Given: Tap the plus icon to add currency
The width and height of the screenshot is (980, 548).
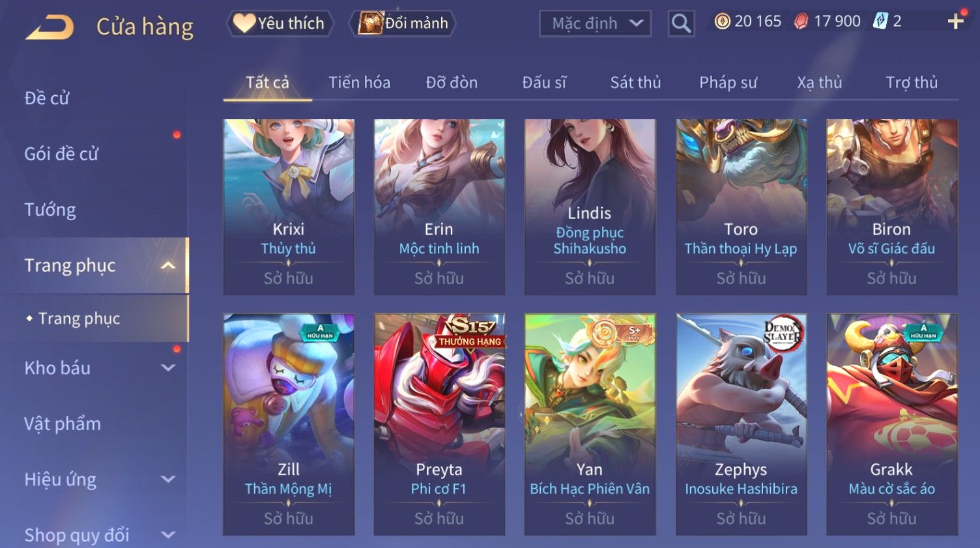Looking at the screenshot, I should click(956, 22).
